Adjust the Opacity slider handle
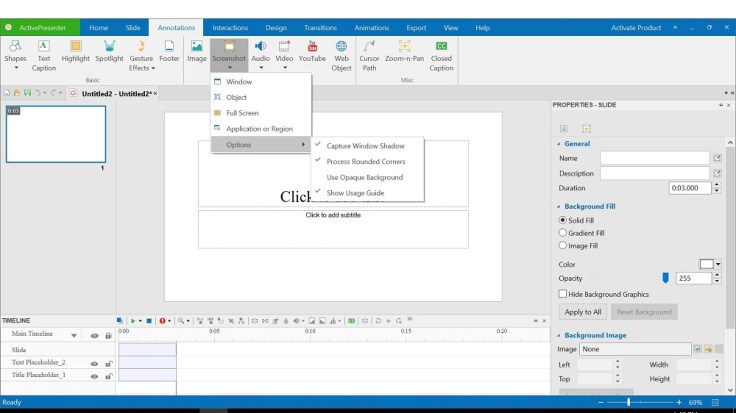 coord(665,278)
